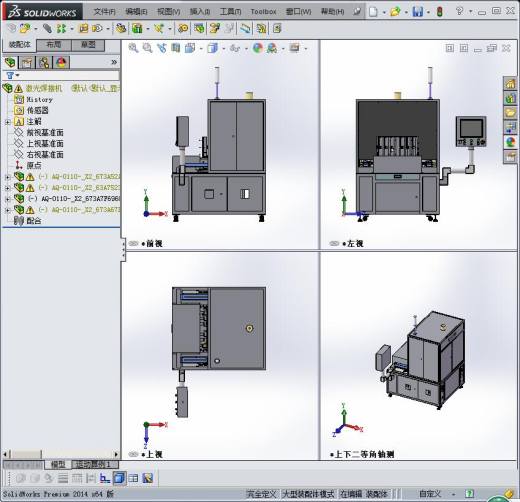Click the Help question mark icon

point(460,11)
